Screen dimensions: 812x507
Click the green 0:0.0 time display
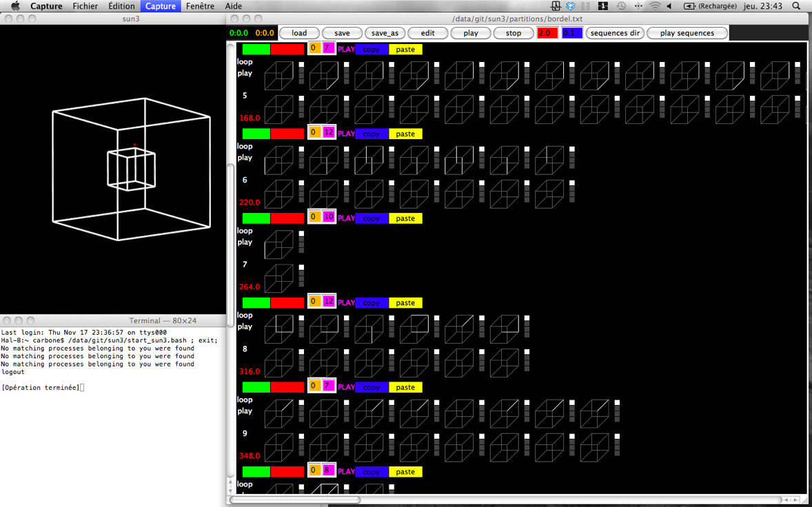pyautogui.click(x=238, y=33)
